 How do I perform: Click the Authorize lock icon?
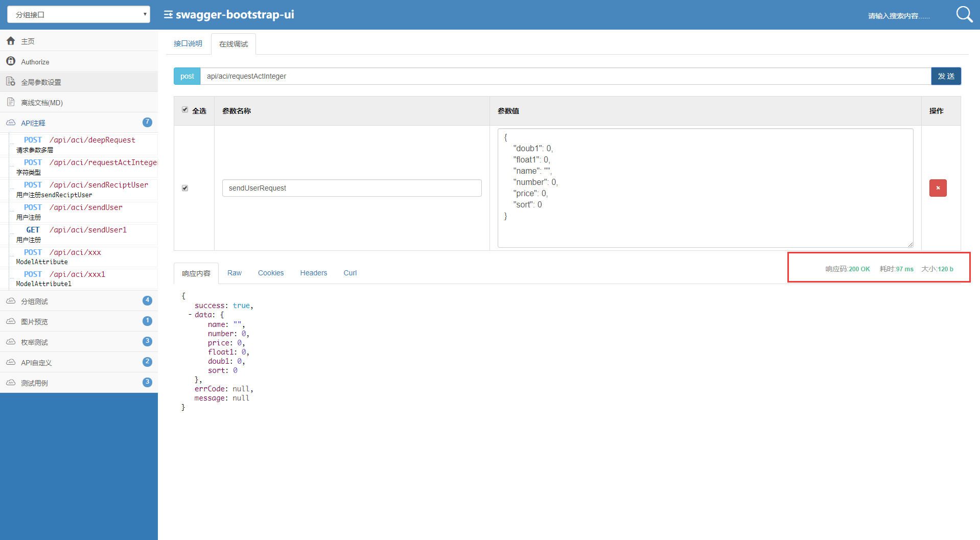pos(11,61)
